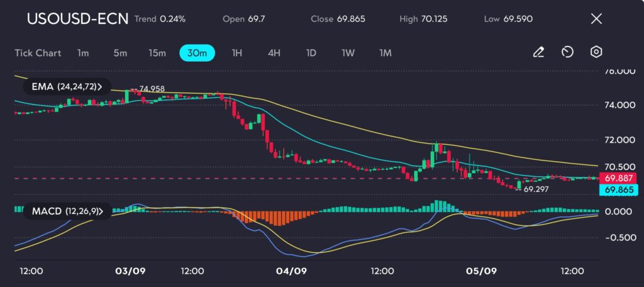The width and height of the screenshot is (644, 287).
Task: Switch to the 4H timeframe
Action: point(274,53)
